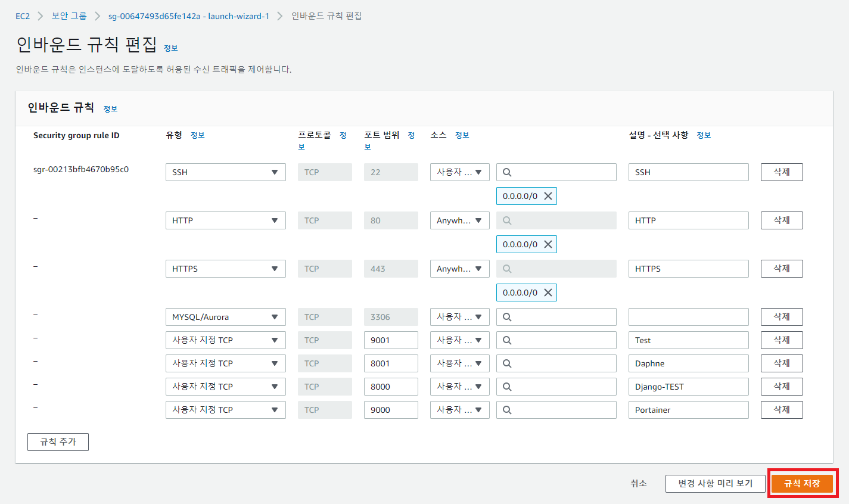This screenshot has width=849, height=504.
Task: Open sg-00647493d65fe142a breadcrumb link
Action: [189, 16]
